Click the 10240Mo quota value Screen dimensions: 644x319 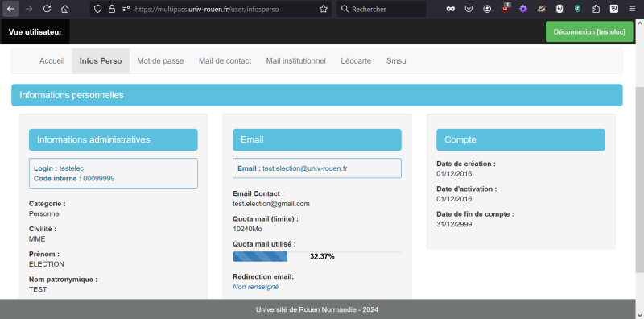coord(247,229)
